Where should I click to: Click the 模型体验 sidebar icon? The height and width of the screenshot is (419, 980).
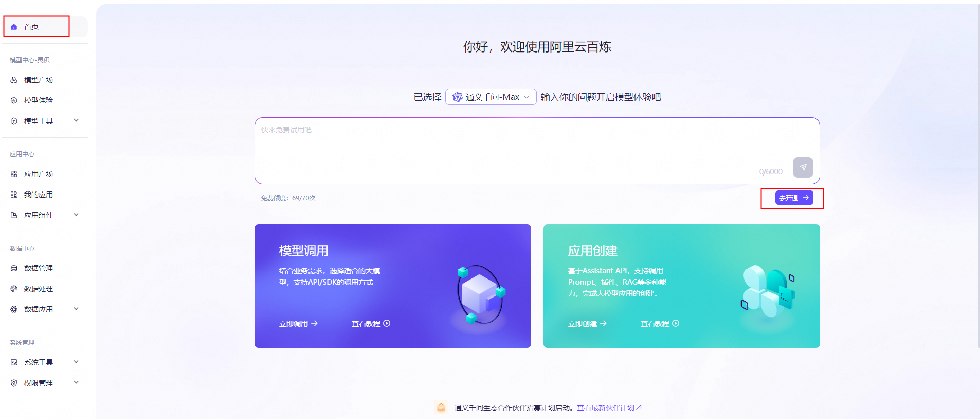coord(14,100)
